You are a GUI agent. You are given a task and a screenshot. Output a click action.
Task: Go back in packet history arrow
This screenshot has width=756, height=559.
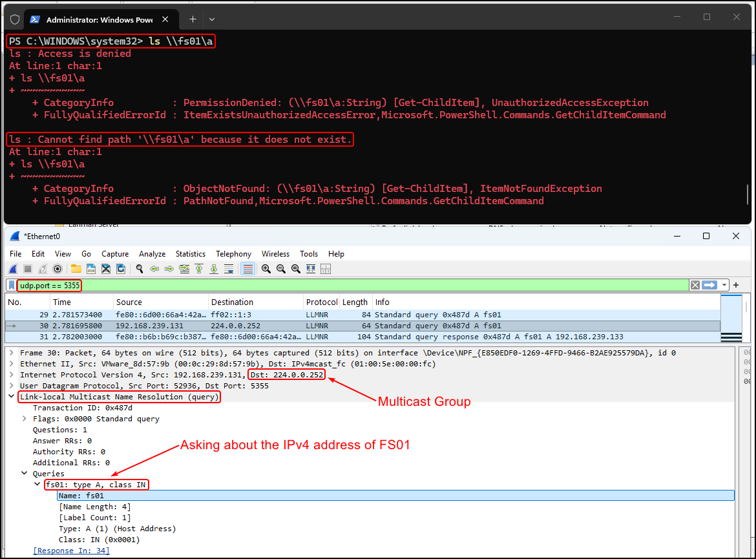click(x=155, y=269)
